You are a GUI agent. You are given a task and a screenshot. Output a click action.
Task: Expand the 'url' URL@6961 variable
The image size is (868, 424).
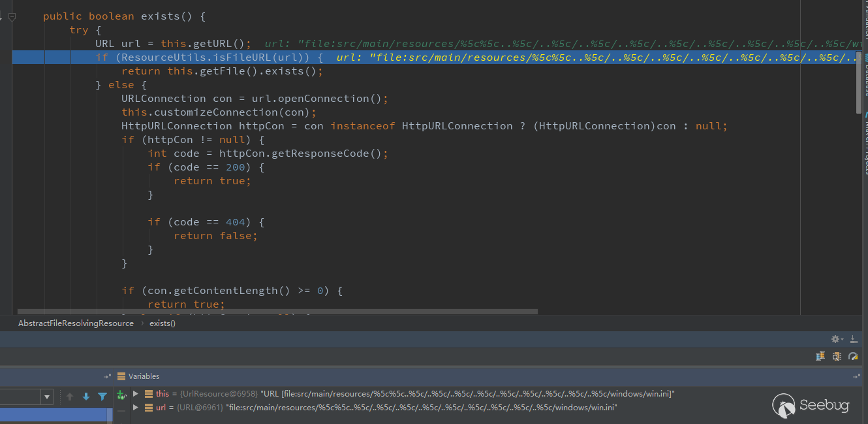pos(136,407)
